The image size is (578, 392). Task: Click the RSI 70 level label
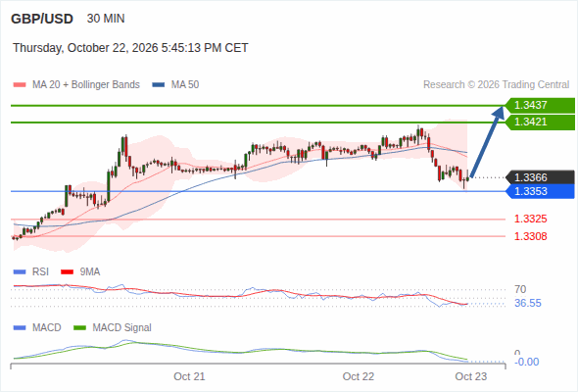click(520, 289)
